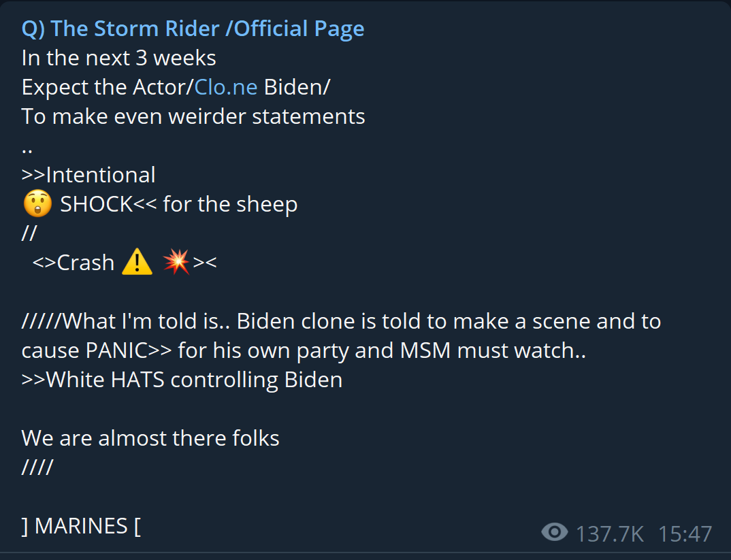Screen dimensions: 731x560
Task: Click the yellow warning sign emoji
Action: point(137,263)
